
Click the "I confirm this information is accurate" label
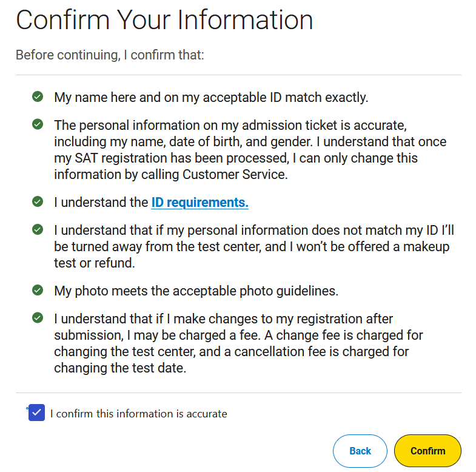[138, 414]
